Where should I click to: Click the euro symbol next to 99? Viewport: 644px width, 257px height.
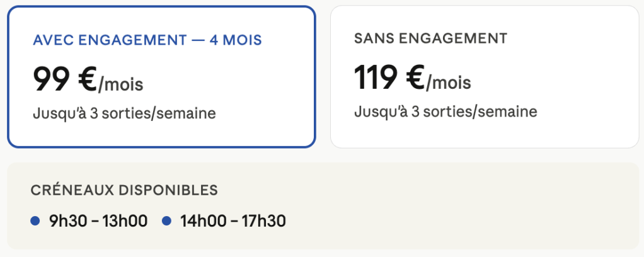[x=86, y=79]
